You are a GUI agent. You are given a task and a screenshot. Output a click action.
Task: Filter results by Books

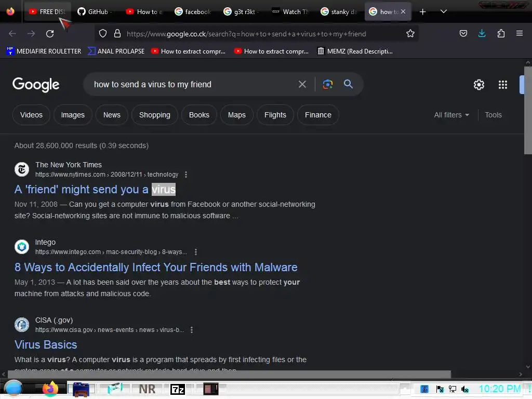(x=199, y=115)
